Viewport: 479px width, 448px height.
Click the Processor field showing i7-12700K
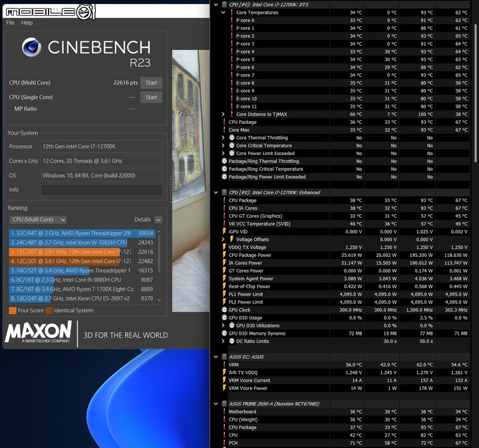click(x=101, y=146)
